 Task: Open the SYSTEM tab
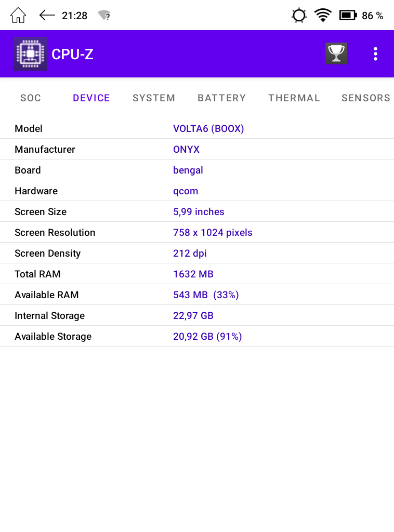154,98
